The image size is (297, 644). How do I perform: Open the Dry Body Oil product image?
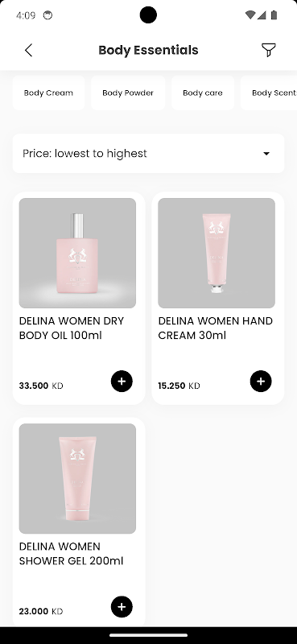pos(77,253)
